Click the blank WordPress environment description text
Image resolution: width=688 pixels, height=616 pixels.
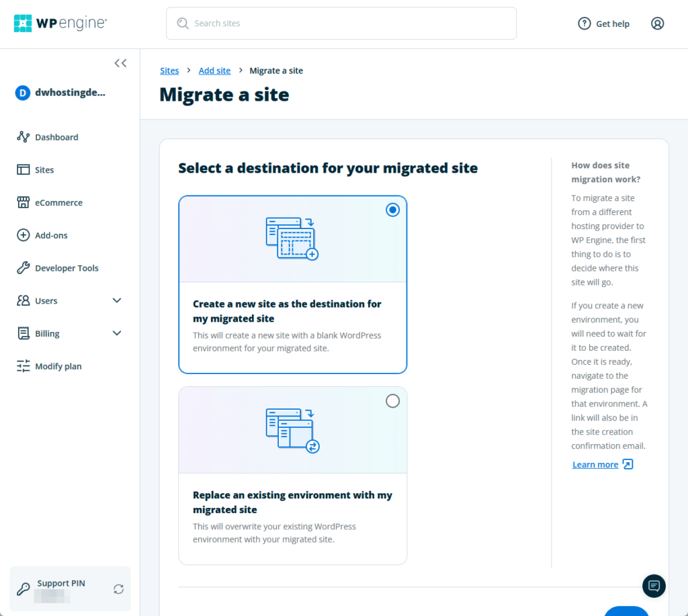click(287, 342)
